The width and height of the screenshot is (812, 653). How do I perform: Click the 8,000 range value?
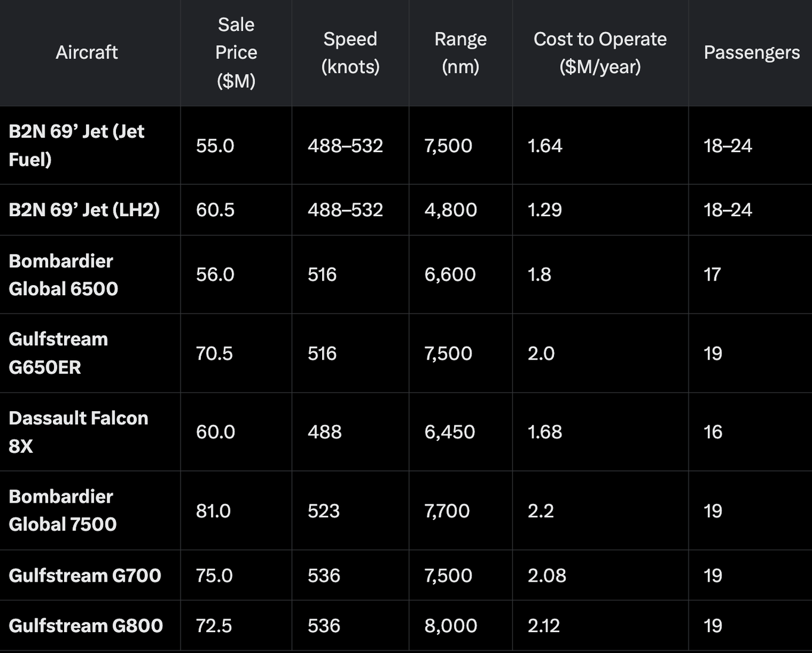(x=451, y=626)
